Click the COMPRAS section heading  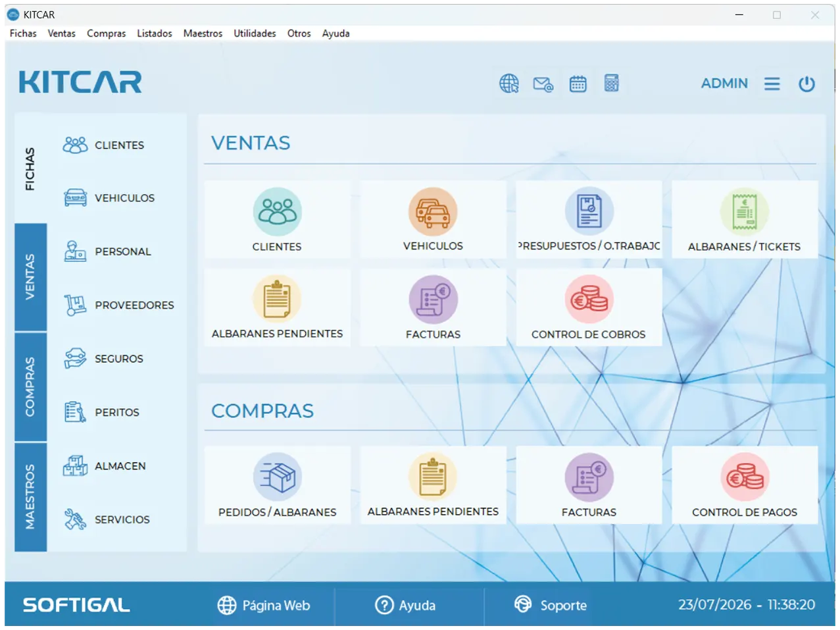(262, 411)
